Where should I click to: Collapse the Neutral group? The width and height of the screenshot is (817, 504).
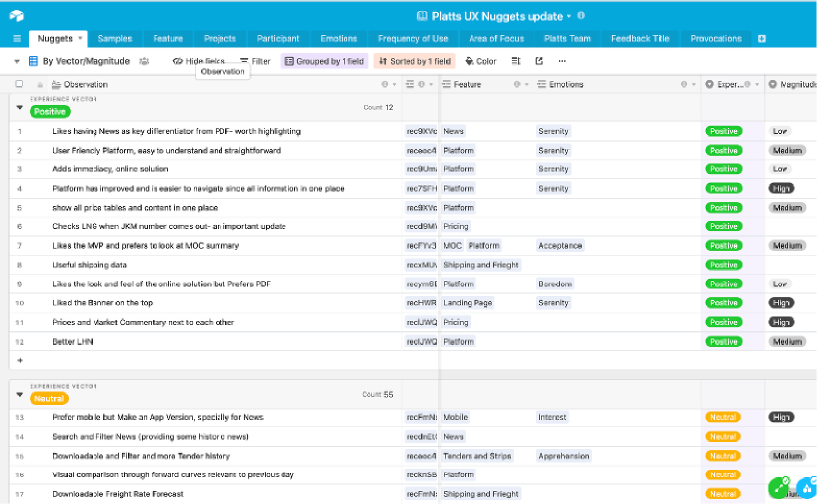(x=20, y=395)
